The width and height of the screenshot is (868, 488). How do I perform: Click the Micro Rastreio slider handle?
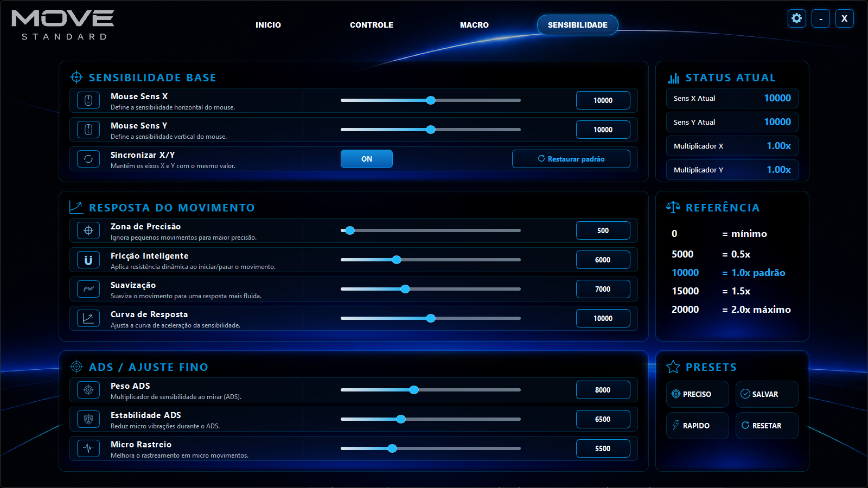(392, 448)
